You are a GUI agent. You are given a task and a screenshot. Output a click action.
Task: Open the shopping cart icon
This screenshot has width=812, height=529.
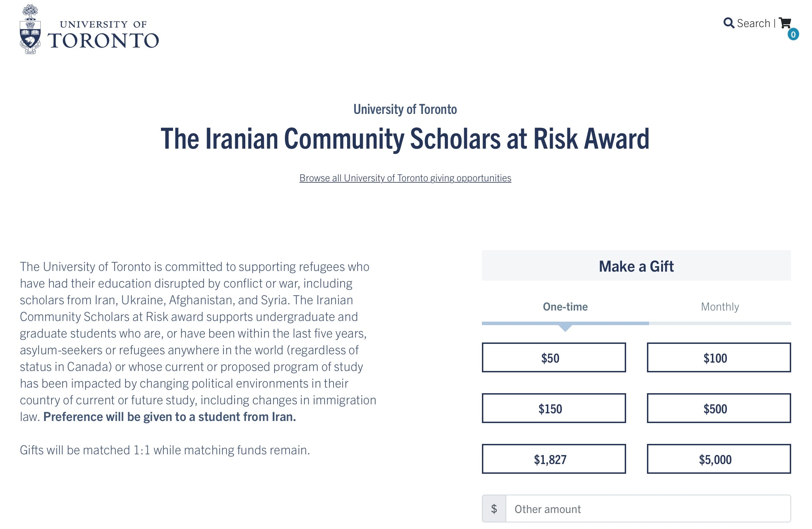pos(785,23)
